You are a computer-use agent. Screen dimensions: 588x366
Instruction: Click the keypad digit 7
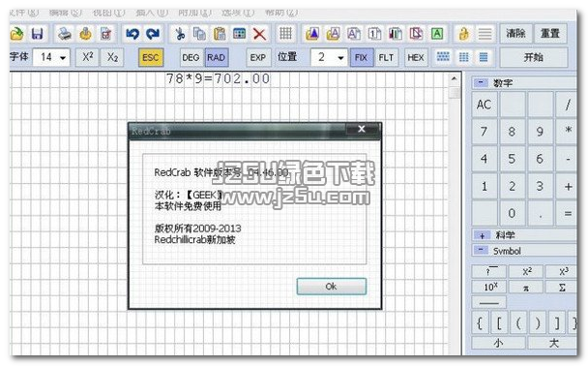pyautogui.click(x=485, y=132)
